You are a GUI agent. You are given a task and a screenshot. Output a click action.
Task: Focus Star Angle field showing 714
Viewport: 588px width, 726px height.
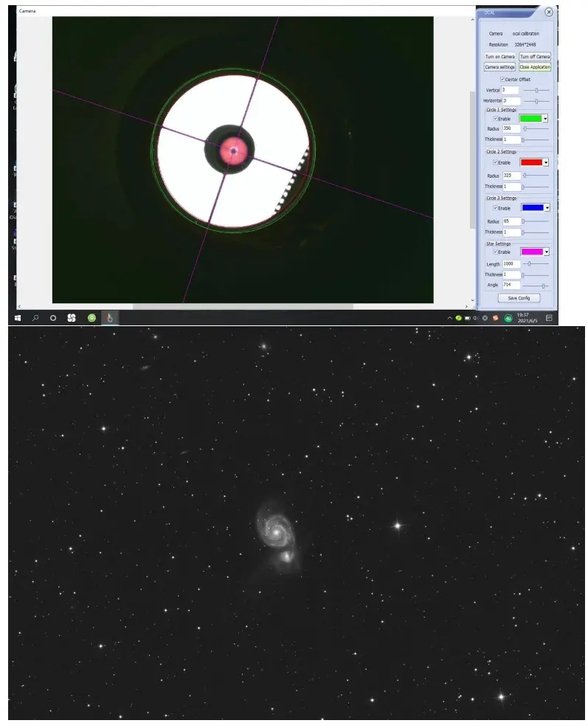click(511, 286)
